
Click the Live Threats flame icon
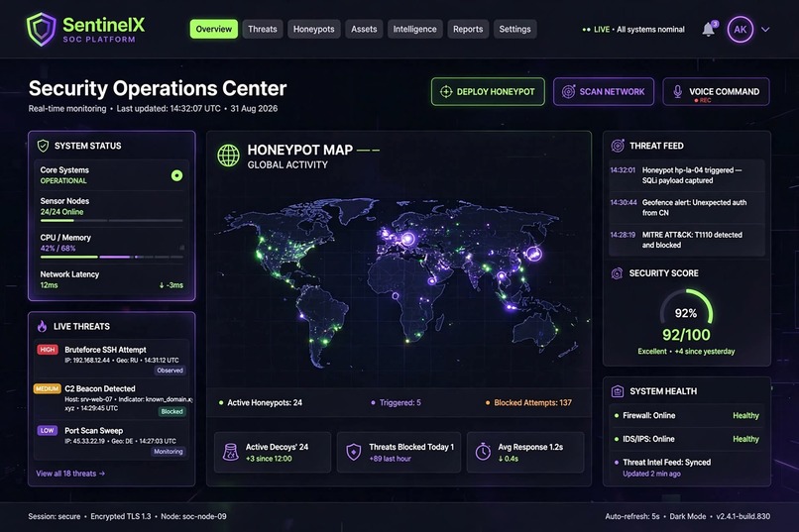(x=42, y=326)
